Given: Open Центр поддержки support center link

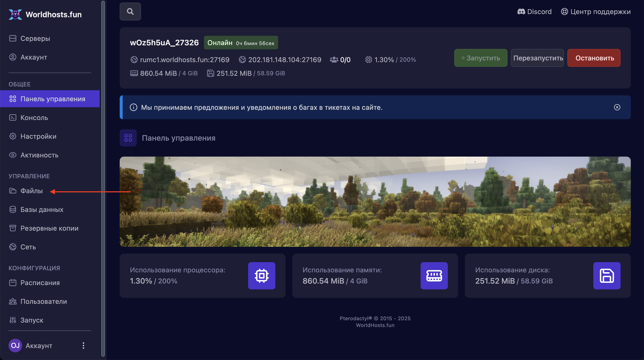Looking at the screenshot, I should point(595,11).
